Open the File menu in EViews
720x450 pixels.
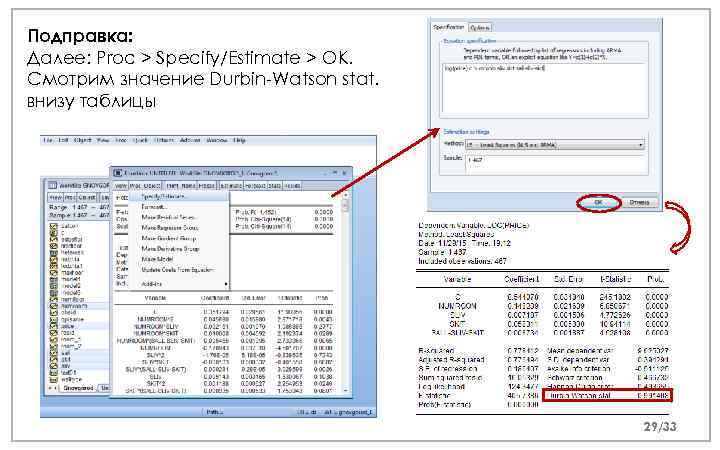tap(47, 141)
